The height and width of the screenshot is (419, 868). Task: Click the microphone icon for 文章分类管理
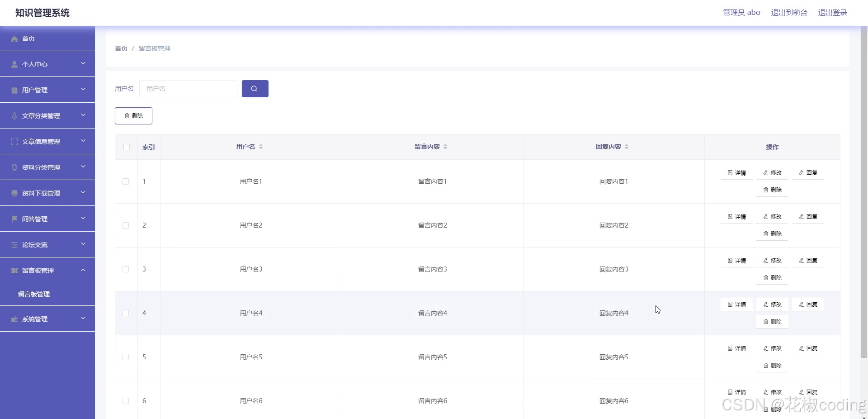point(14,116)
